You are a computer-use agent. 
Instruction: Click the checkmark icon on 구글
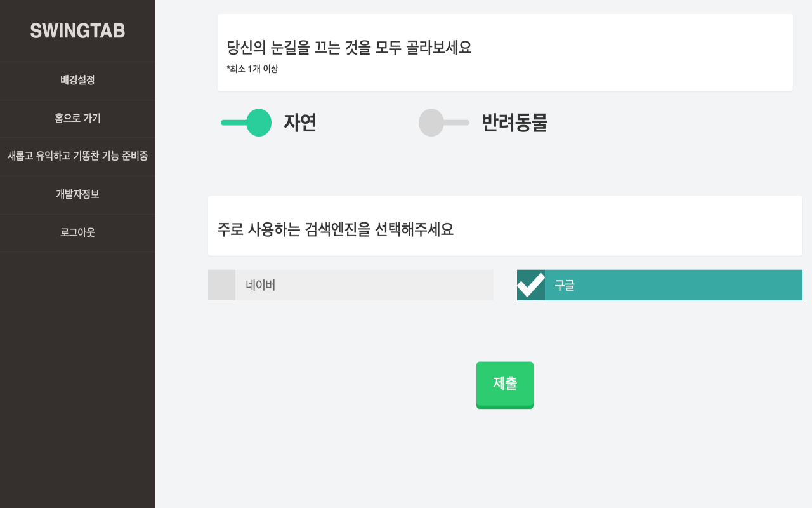(530, 285)
